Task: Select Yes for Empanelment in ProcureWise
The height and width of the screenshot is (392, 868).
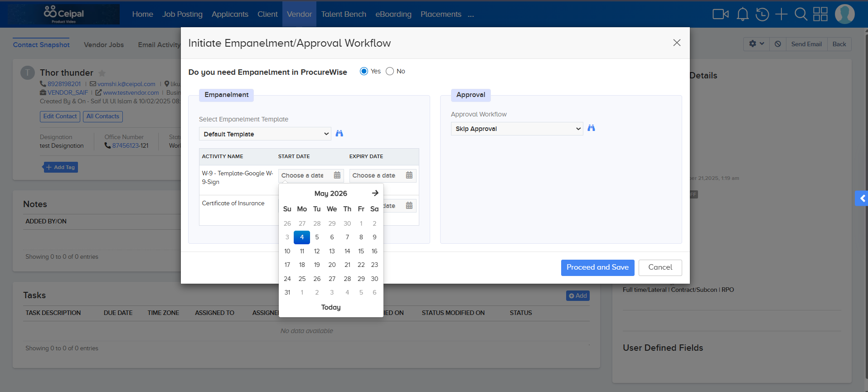Action: tap(364, 71)
